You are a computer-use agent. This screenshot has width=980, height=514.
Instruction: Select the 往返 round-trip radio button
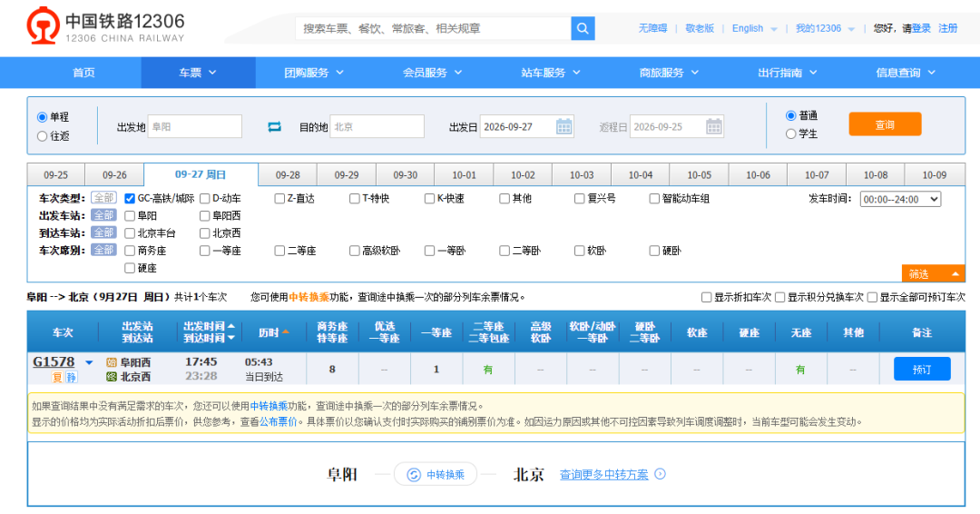tap(43, 136)
